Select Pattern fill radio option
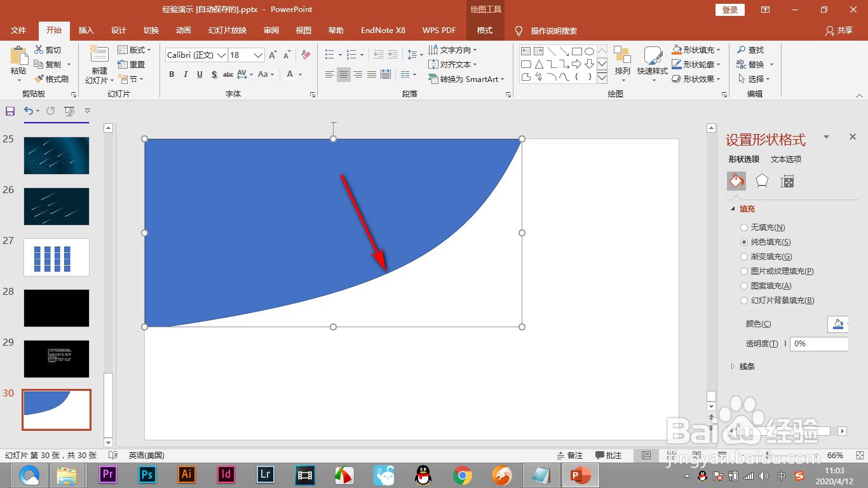The width and height of the screenshot is (868, 488). pos(744,286)
